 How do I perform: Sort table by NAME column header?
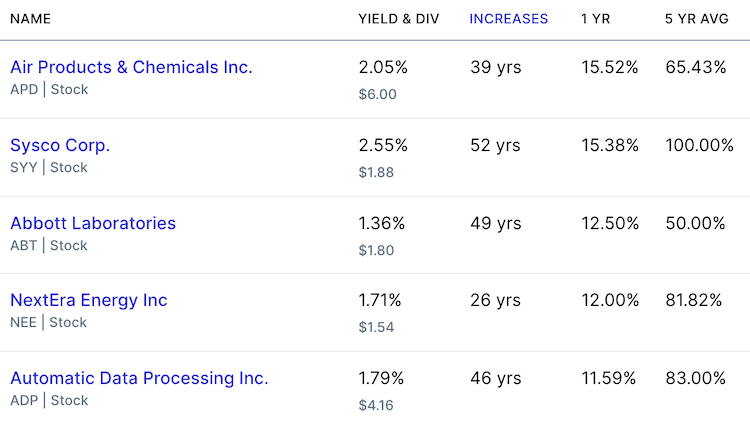(31, 19)
